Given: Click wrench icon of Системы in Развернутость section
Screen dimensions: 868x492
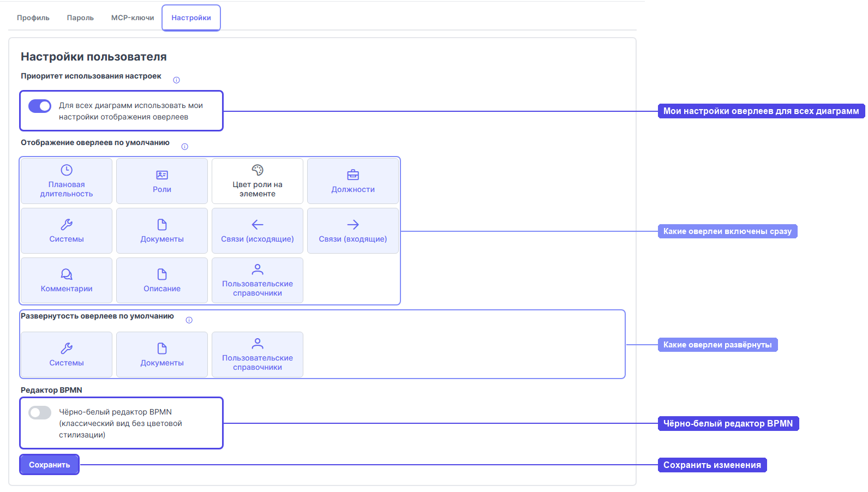Looking at the screenshot, I should click(67, 349).
